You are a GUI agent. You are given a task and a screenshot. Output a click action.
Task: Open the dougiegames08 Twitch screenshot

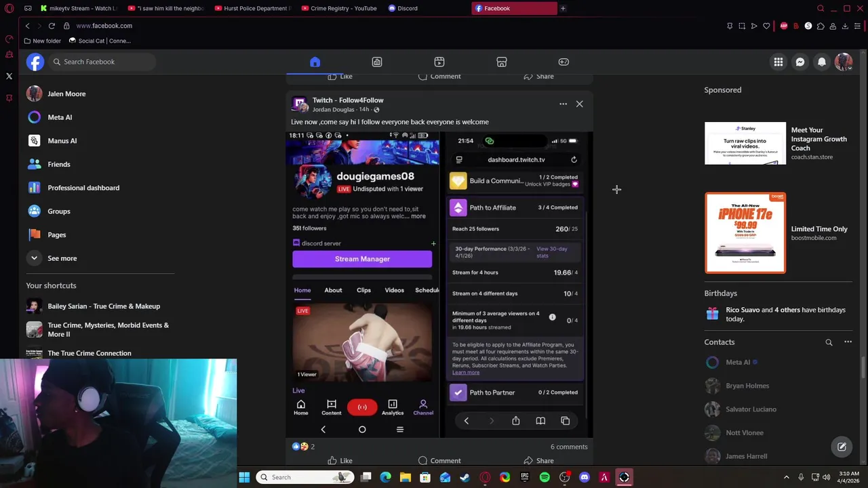point(362,285)
